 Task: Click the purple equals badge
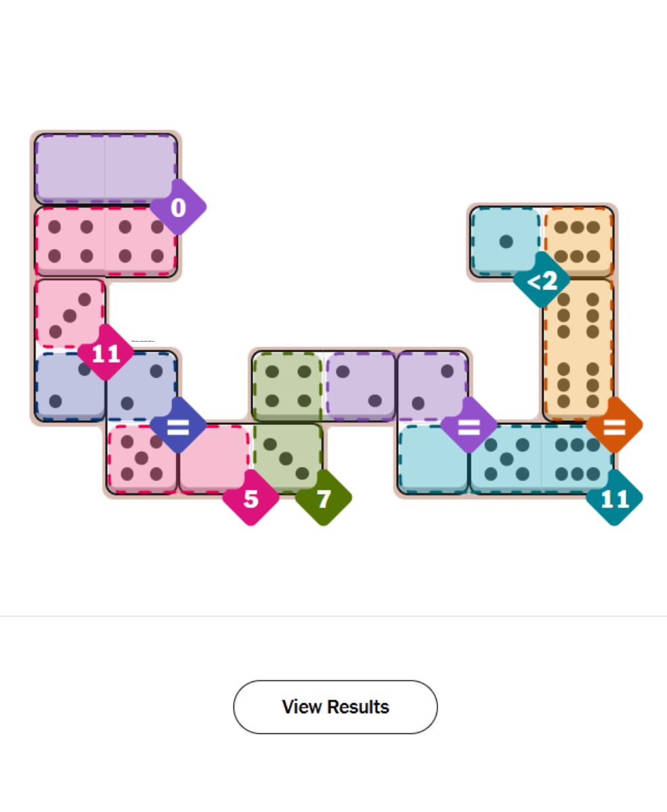469,426
